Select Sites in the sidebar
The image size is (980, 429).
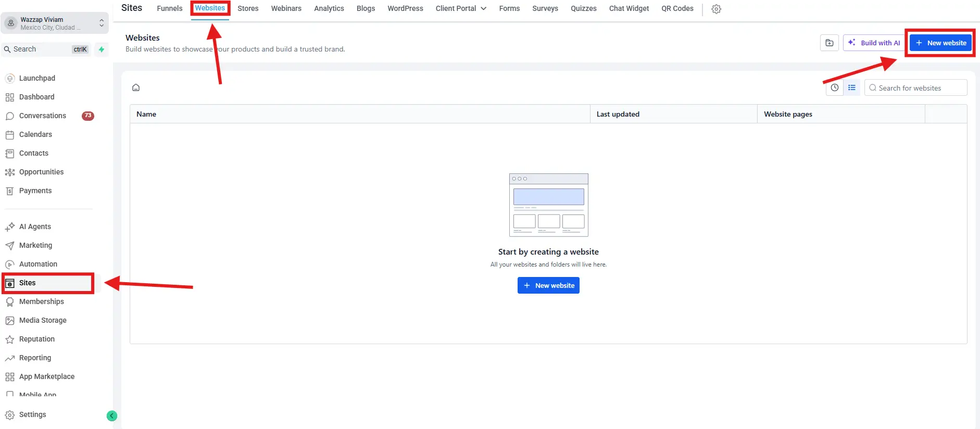coord(48,283)
